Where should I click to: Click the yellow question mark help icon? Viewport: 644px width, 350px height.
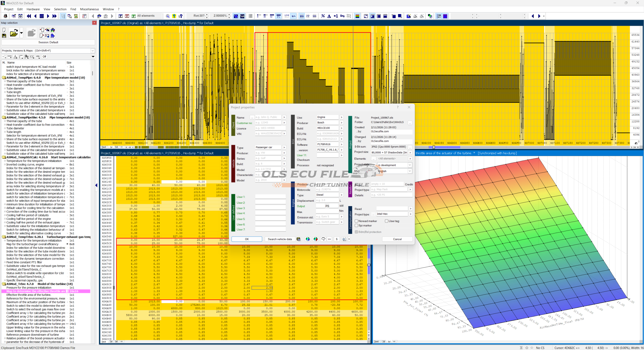(174, 16)
